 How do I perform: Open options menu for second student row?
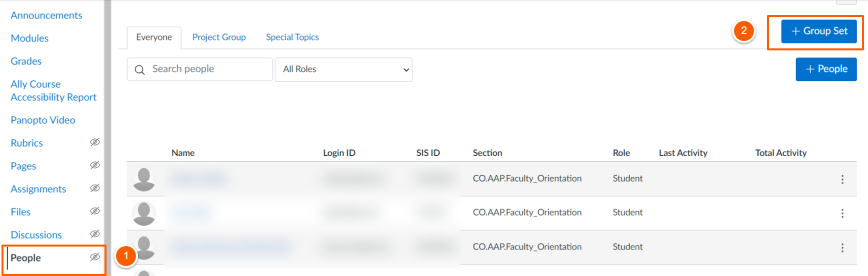click(842, 213)
